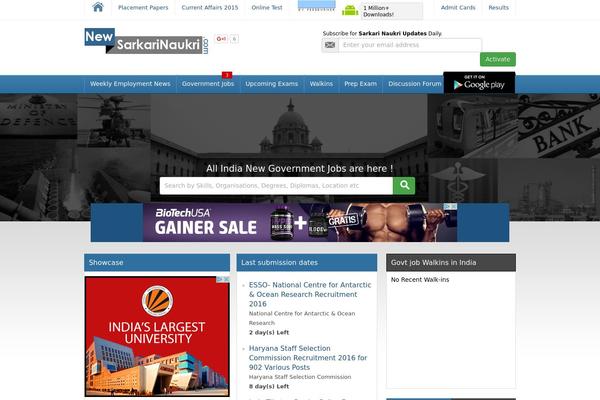Open the Upcoming Exams tab
Image resolution: width=600 pixels, height=400 pixels.
tap(272, 84)
